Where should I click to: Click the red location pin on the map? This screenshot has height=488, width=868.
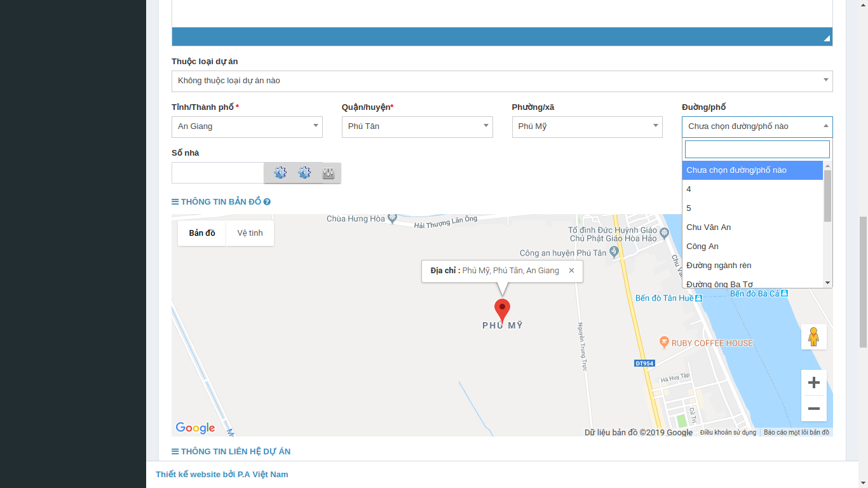(x=503, y=311)
